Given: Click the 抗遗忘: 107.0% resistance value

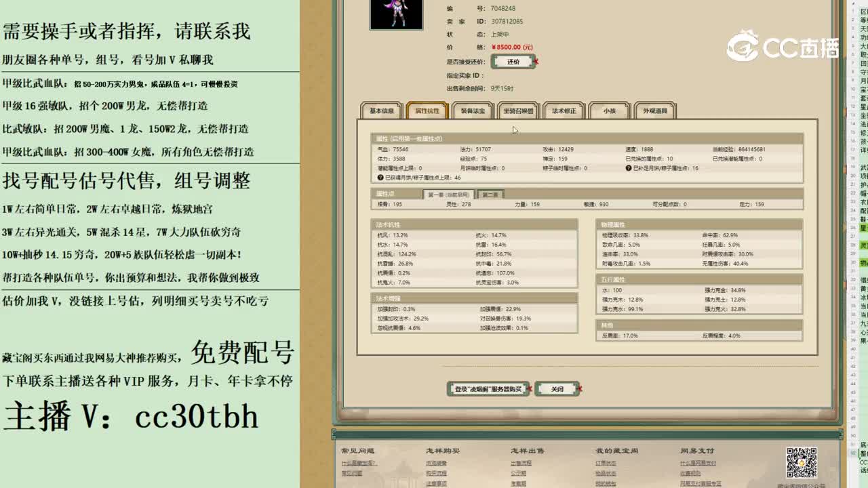Looking at the screenshot, I should [496, 273].
